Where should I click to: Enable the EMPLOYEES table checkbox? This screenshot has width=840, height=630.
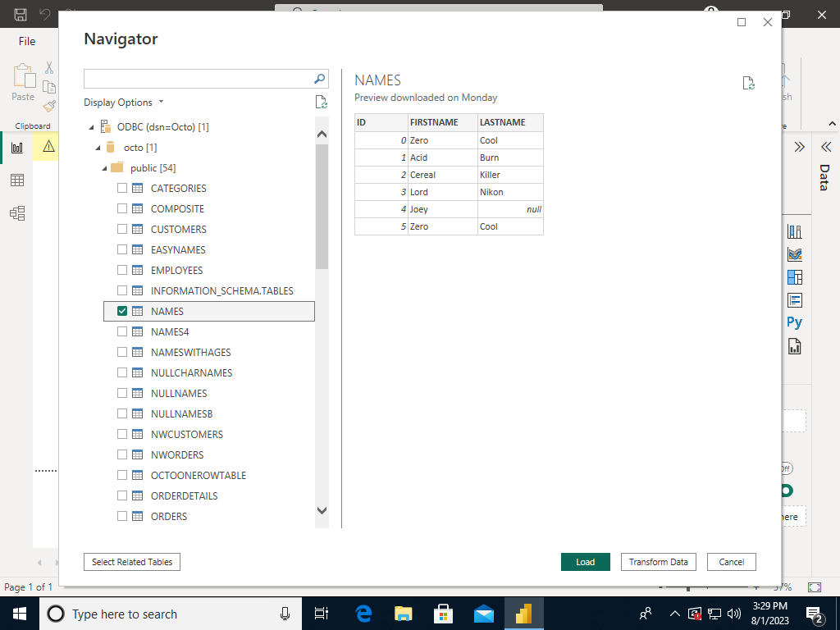(122, 270)
